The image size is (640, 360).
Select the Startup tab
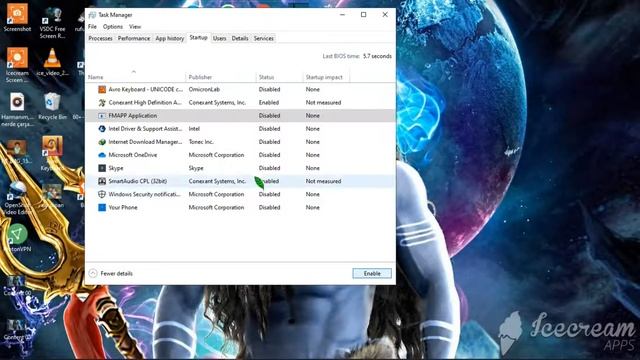(x=198, y=38)
